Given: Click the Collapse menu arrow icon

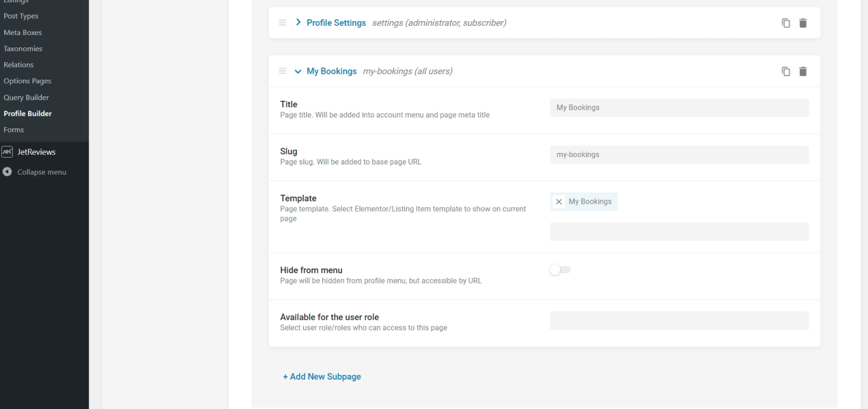Looking at the screenshot, I should coord(7,172).
